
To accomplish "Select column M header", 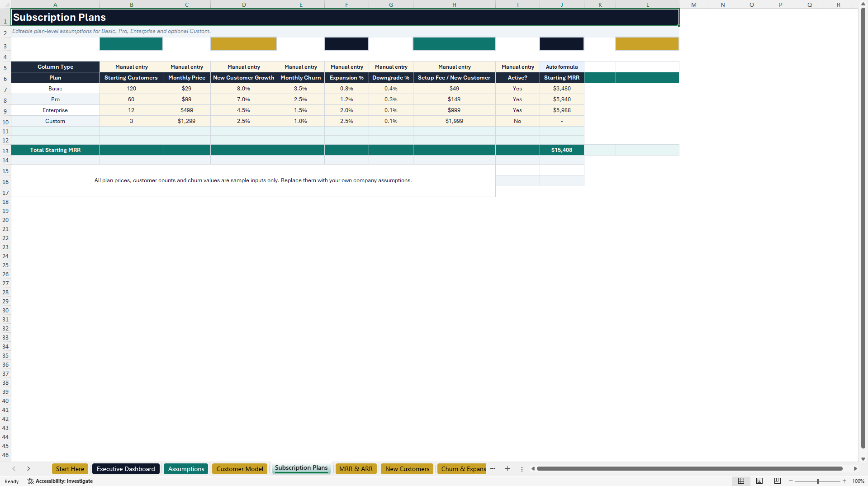I will tap(693, 5).
